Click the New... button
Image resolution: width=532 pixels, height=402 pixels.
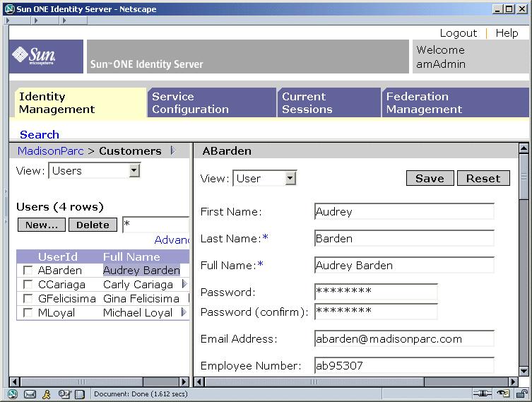point(42,225)
